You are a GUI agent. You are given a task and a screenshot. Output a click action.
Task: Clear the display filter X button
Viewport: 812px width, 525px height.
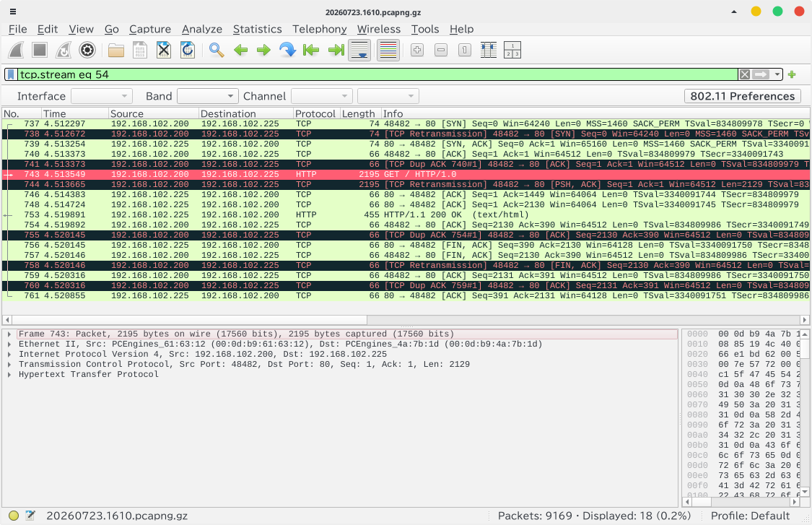[x=745, y=74]
